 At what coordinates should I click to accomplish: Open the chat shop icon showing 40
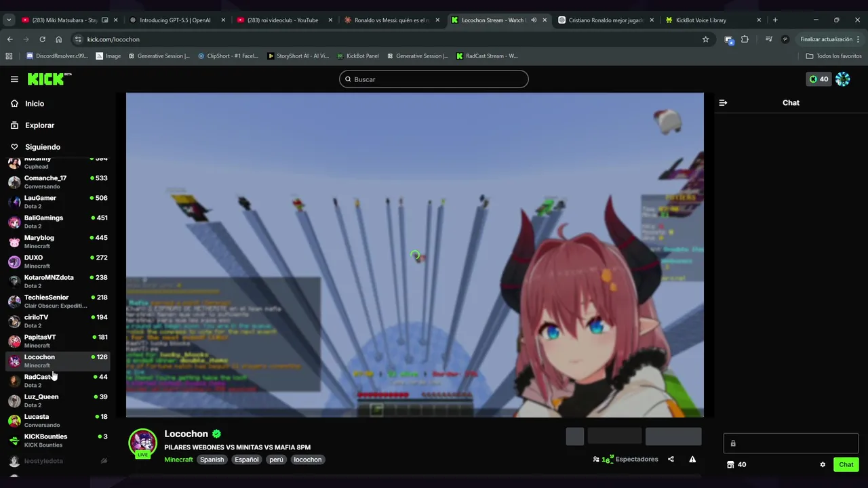click(x=736, y=464)
